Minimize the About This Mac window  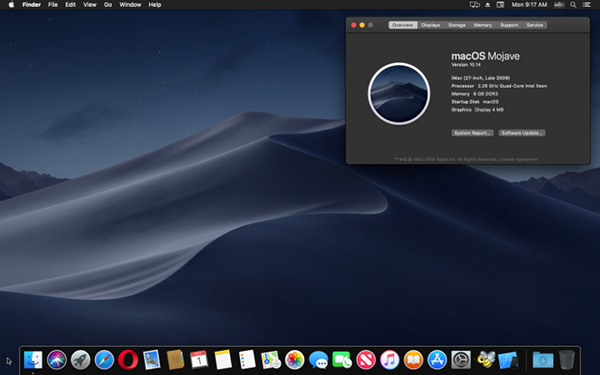click(x=362, y=25)
